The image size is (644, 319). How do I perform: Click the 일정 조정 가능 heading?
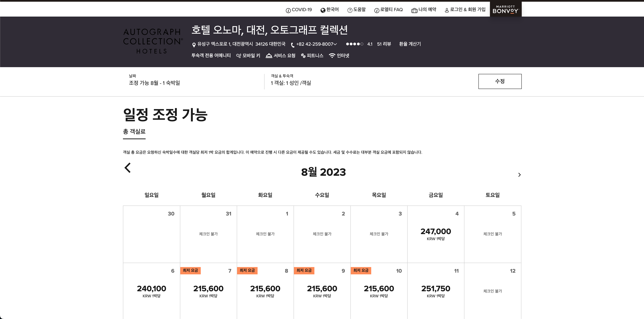165,115
